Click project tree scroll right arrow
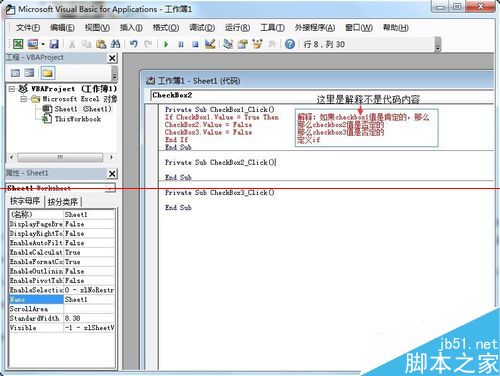The image size is (500, 376). point(111,157)
